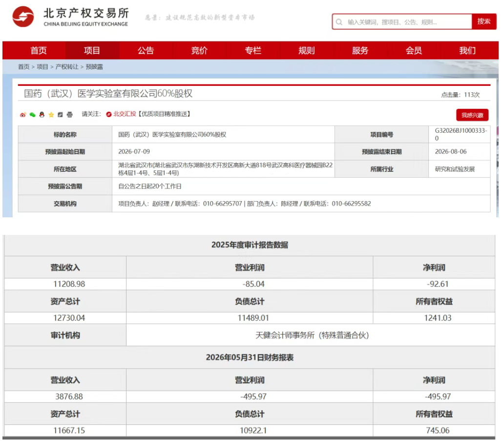Viewport: 504px width, 441px height.
Task: Select owner's equity value 745.06
Action: [x=438, y=430]
